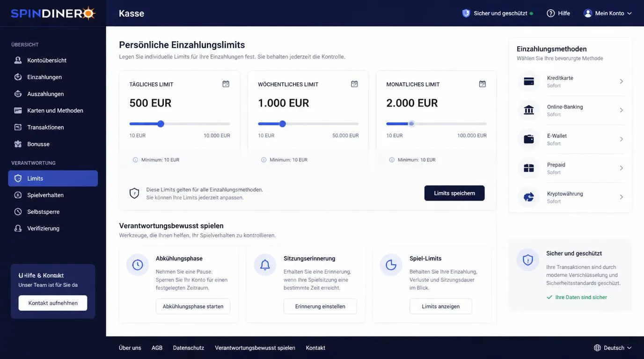The image size is (644, 359).
Task: Click the daily limit slider handle
Action: tap(161, 124)
